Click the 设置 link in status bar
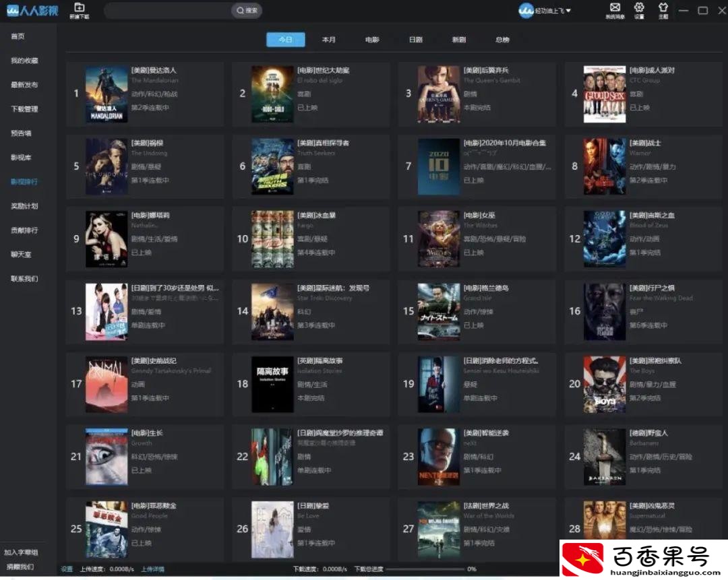728x580 pixels. tap(67, 569)
